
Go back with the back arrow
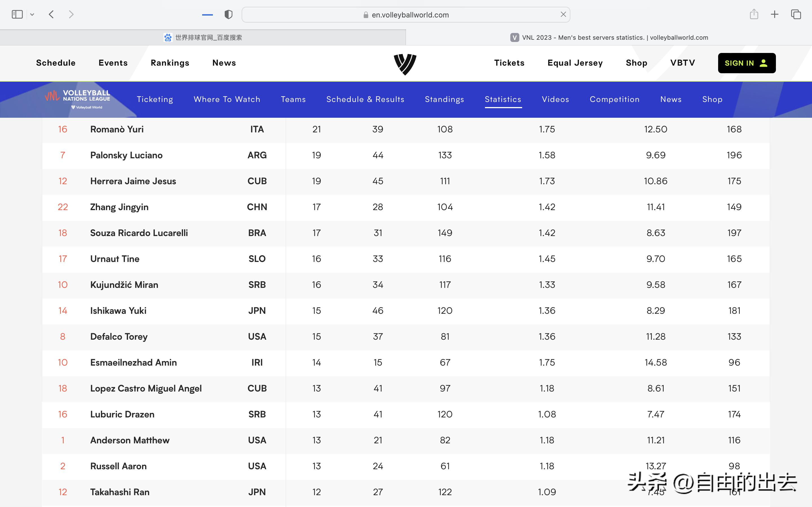pyautogui.click(x=51, y=14)
